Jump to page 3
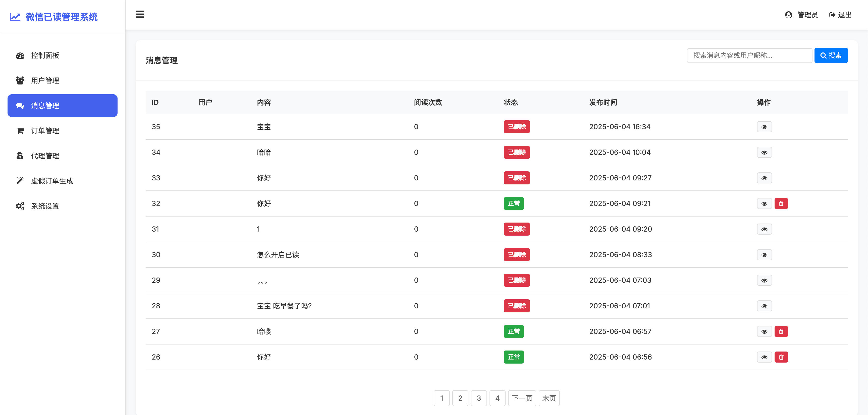868x415 pixels. (x=479, y=398)
